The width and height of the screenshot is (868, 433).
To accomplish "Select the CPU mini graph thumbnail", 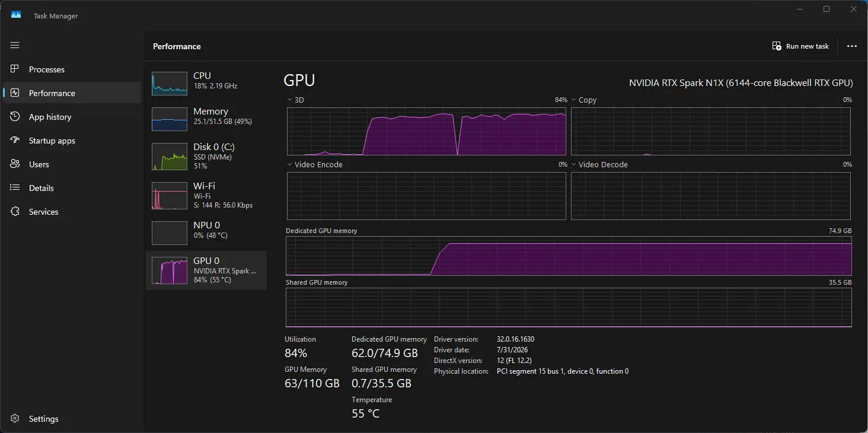I will click(170, 84).
